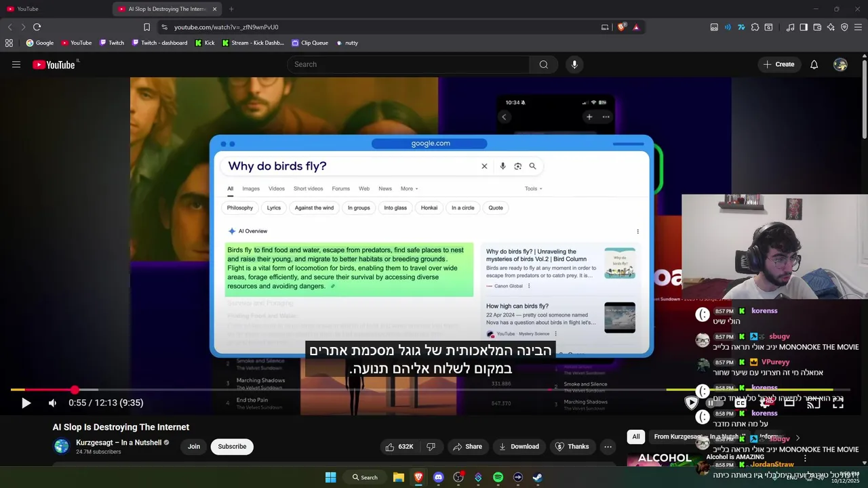Click the YouTube search magnifier button

click(543, 64)
